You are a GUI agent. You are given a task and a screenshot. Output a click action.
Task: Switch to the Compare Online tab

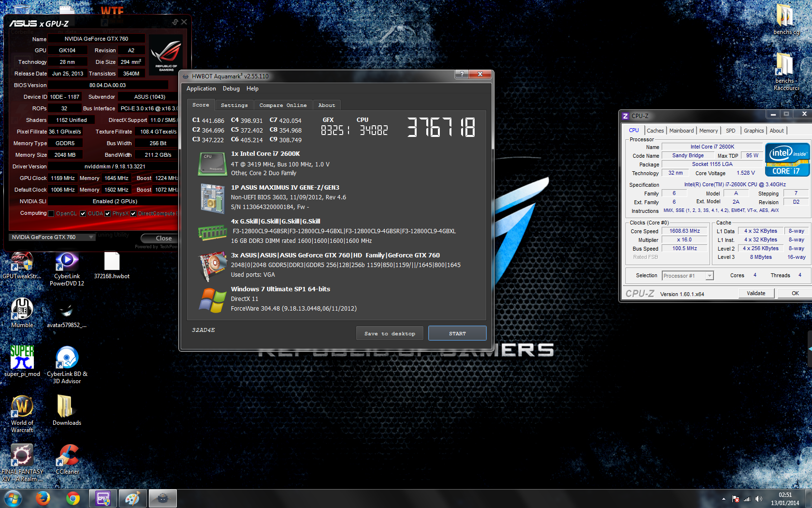coord(283,105)
